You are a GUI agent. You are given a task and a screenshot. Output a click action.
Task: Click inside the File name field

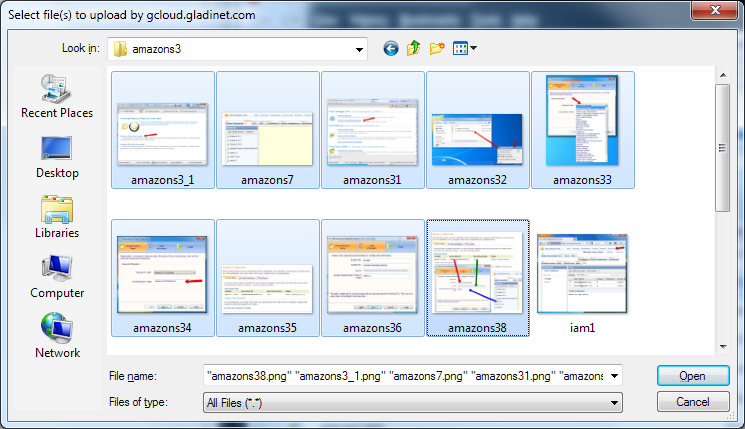pos(405,376)
